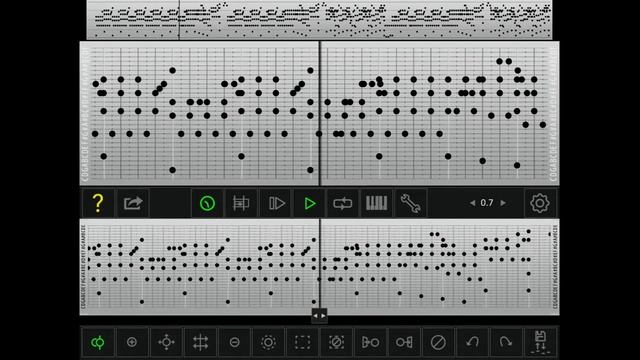The height and width of the screenshot is (360, 640).
Task: Redo the last undone edit
Action: point(506,342)
